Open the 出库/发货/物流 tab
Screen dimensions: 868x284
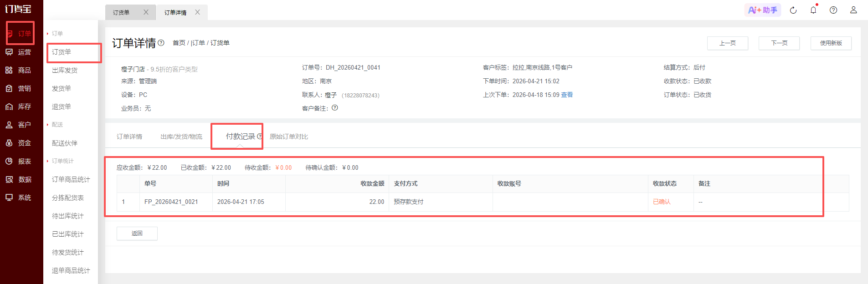181,137
